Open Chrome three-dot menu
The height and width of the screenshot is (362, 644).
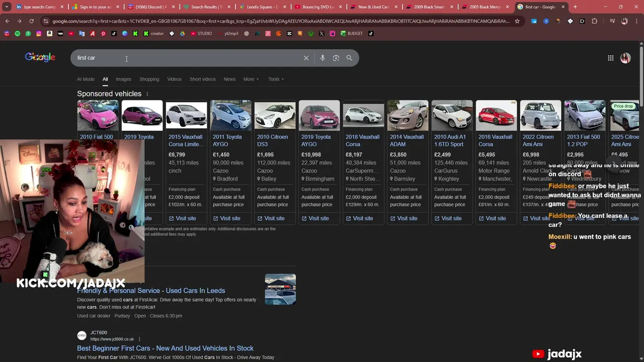[636, 21]
